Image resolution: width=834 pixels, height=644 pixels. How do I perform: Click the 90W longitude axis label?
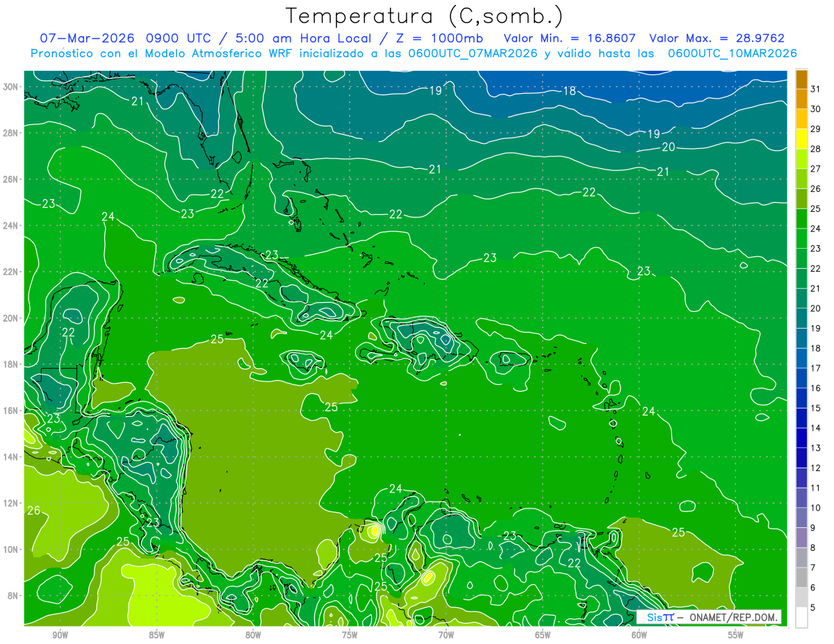coord(60,635)
